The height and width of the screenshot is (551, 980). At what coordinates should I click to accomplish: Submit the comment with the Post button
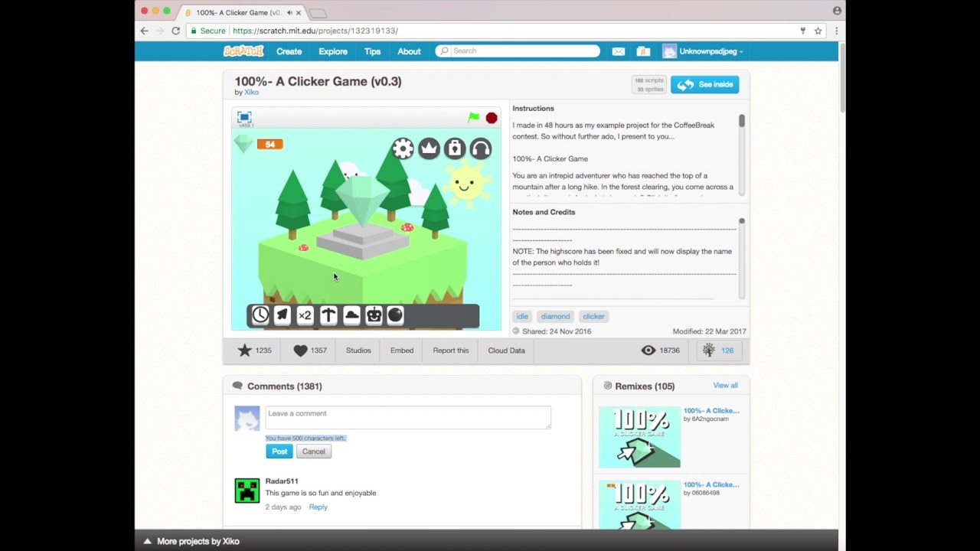click(279, 452)
